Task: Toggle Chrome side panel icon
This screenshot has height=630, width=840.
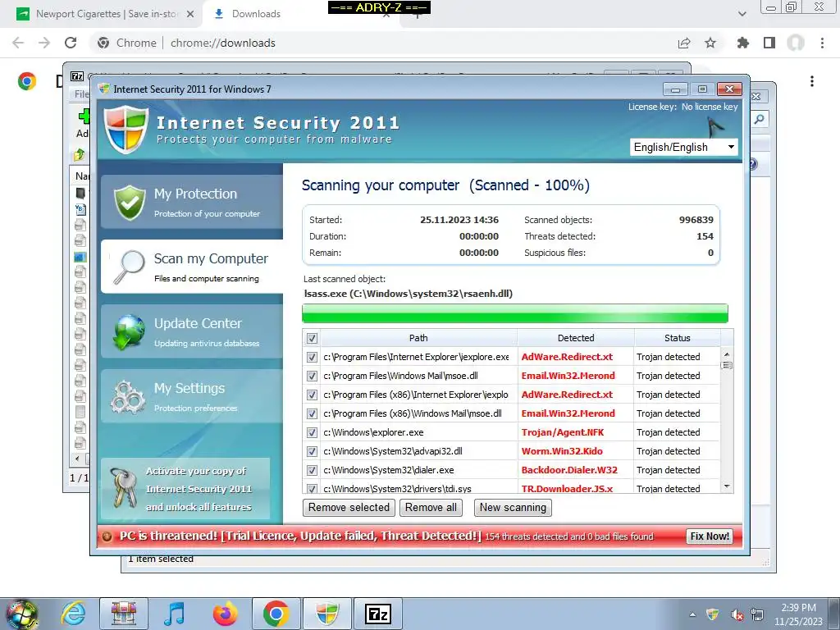Action: point(769,43)
